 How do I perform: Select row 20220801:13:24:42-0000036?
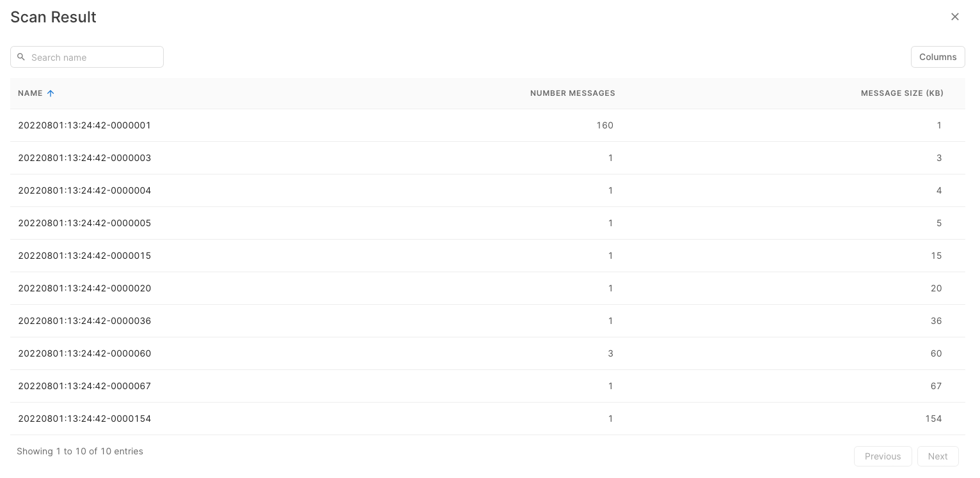84,321
